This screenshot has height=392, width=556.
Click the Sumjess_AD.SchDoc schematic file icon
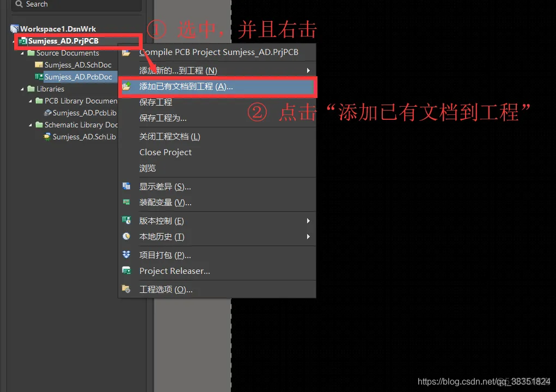[39, 65]
